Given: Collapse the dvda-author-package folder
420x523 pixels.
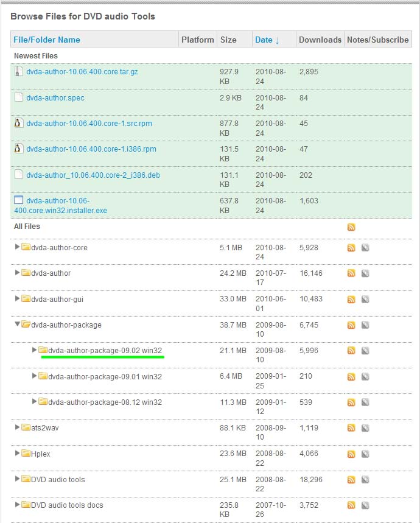Looking at the screenshot, I should click(17, 324).
